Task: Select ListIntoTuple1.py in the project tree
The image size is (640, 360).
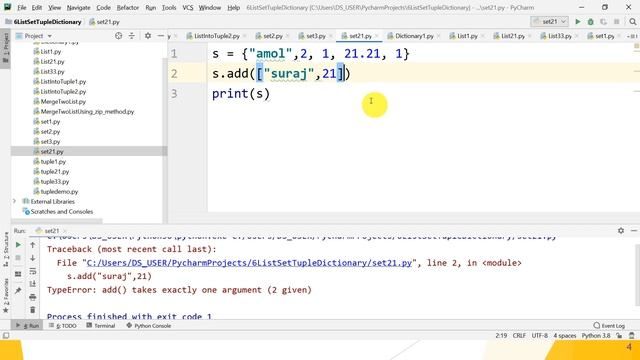Action: 63,82
